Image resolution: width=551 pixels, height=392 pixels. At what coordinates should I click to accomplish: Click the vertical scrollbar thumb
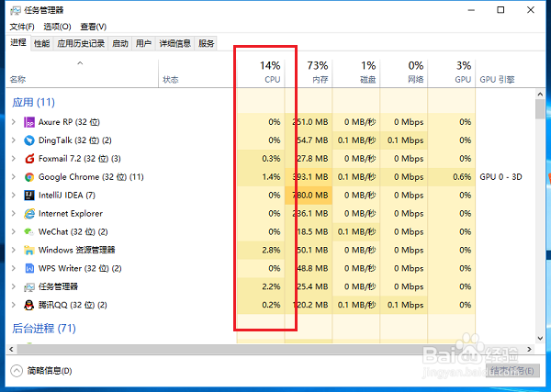click(x=540, y=109)
